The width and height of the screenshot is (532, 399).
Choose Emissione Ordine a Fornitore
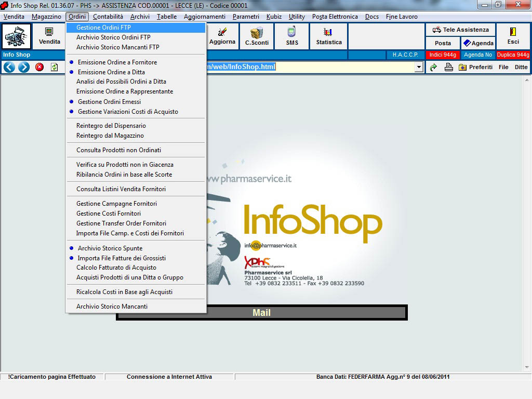click(117, 62)
